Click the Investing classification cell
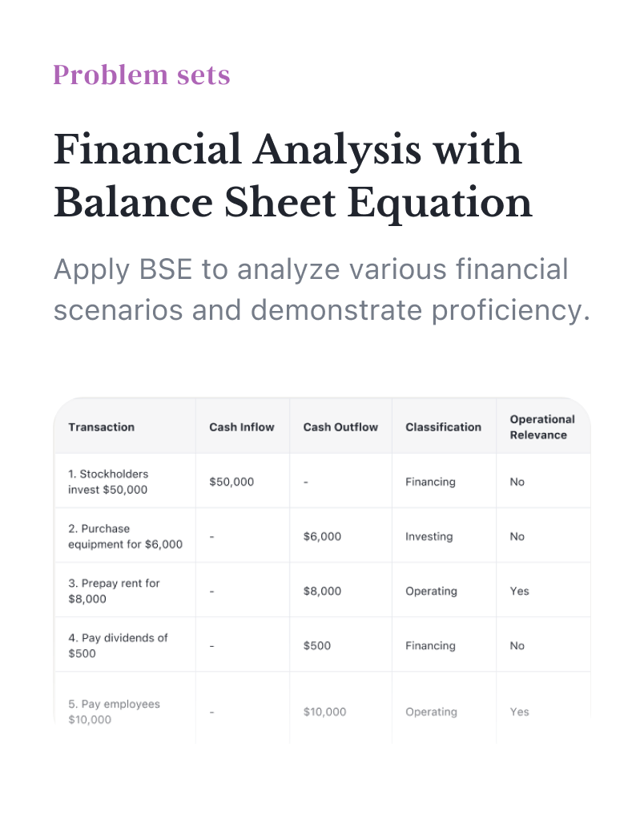 [429, 536]
